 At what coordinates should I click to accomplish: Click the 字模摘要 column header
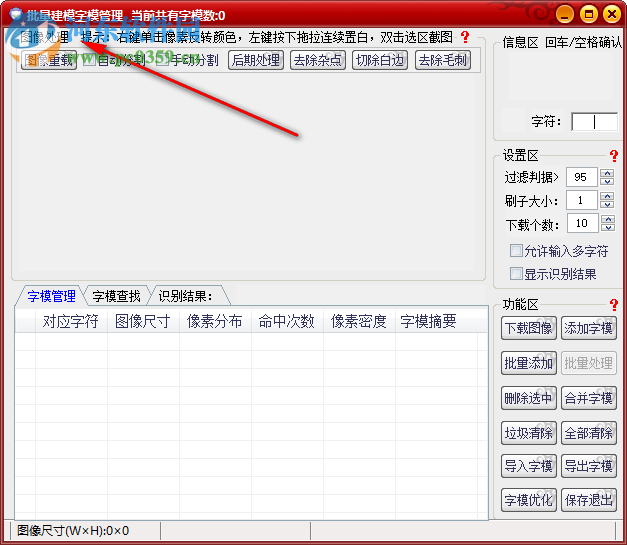pos(436,321)
